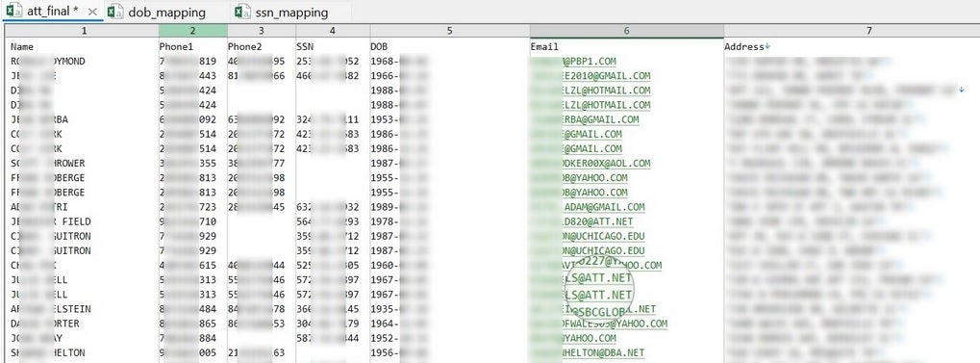
Task: Click the ssn_mapping tab file icon
Action: point(242,12)
